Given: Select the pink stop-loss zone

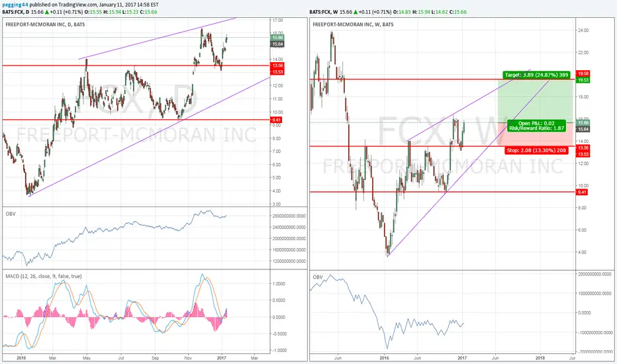Looking at the screenshot, I should [536, 135].
